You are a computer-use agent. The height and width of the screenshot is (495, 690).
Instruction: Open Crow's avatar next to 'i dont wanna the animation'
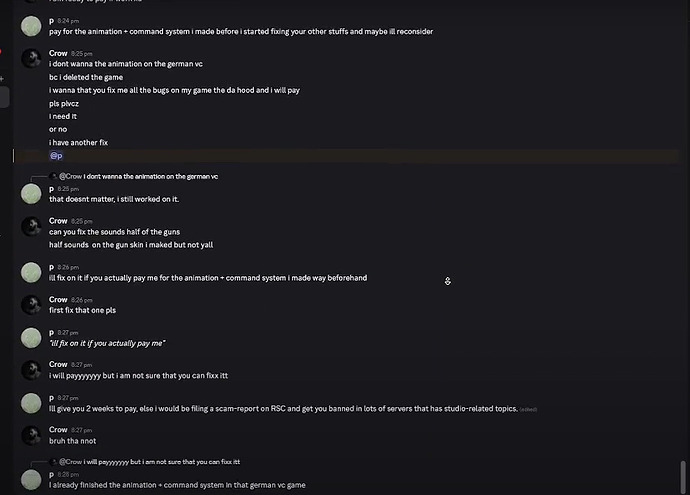pyautogui.click(x=31, y=59)
